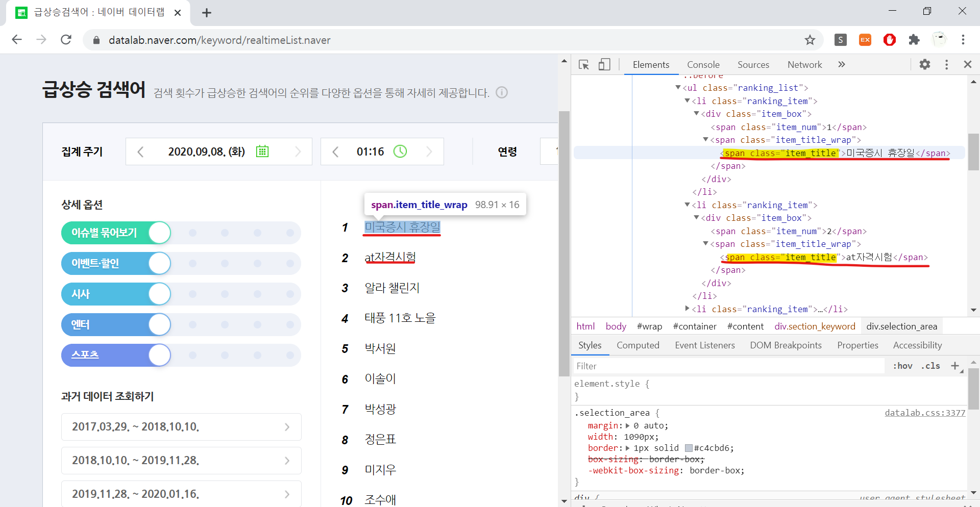Open the 2018.10.10. ~ 2019.11.28. archive
The image size is (980, 507).
point(181,461)
